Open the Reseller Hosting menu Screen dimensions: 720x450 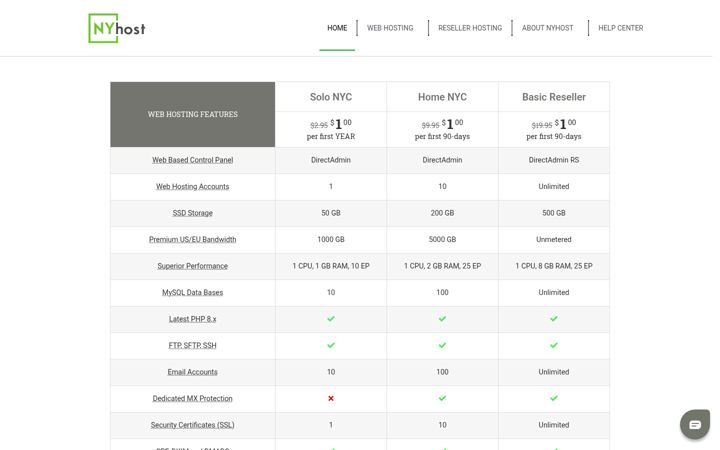pyautogui.click(x=470, y=28)
